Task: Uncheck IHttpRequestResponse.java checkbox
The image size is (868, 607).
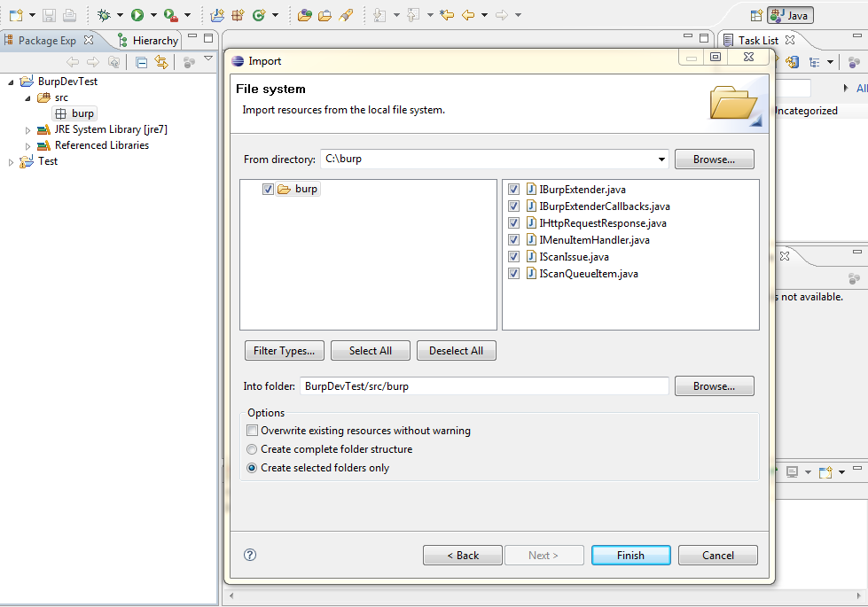Action: point(513,223)
